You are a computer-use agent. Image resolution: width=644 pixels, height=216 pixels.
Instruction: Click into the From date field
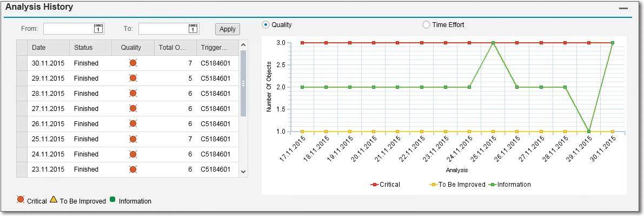pyautogui.click(x=69, y=29)
